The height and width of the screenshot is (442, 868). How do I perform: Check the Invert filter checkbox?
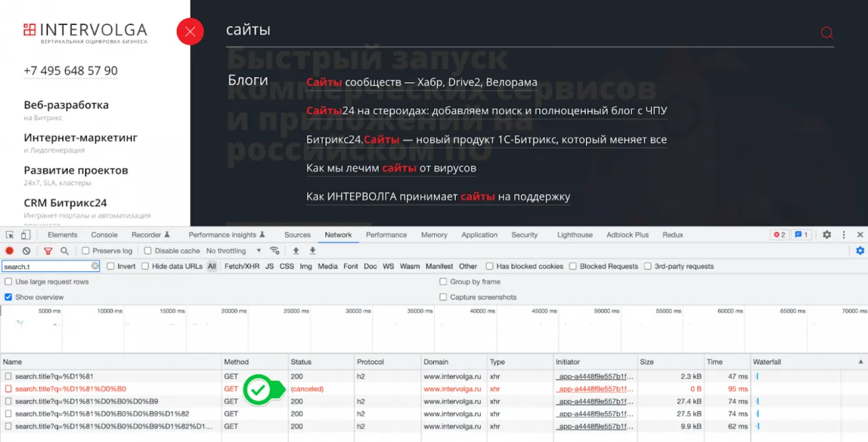pos(111,266)
